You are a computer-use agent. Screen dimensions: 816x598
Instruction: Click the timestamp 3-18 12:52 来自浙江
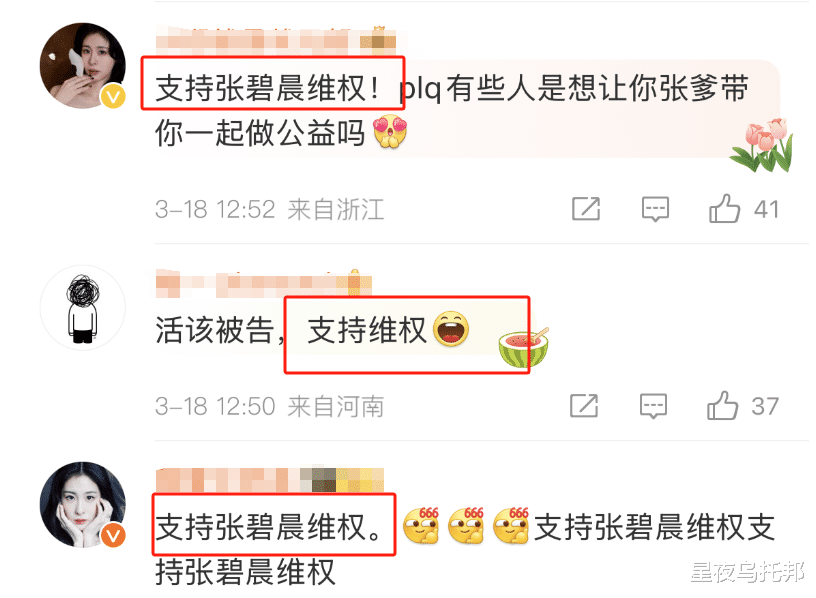coord(270,210)
